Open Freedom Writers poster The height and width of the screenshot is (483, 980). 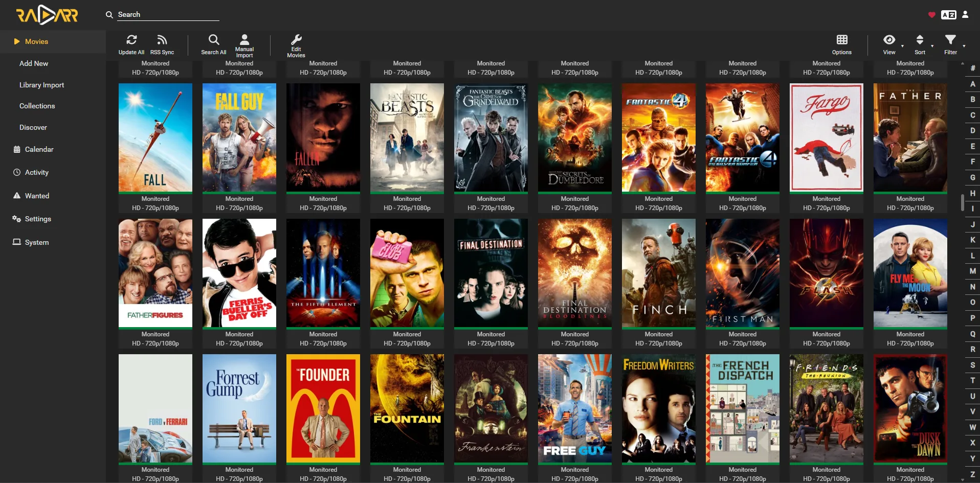(659, 408)
